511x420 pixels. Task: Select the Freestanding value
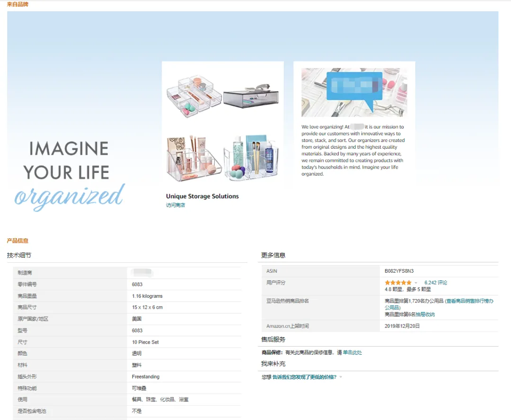point(146,376)
